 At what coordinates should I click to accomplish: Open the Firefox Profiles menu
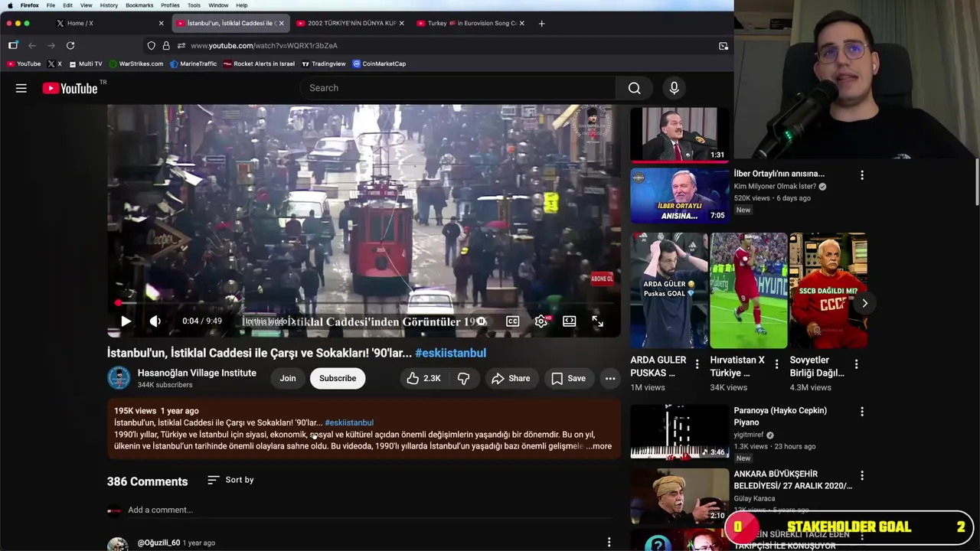(170, 5)
